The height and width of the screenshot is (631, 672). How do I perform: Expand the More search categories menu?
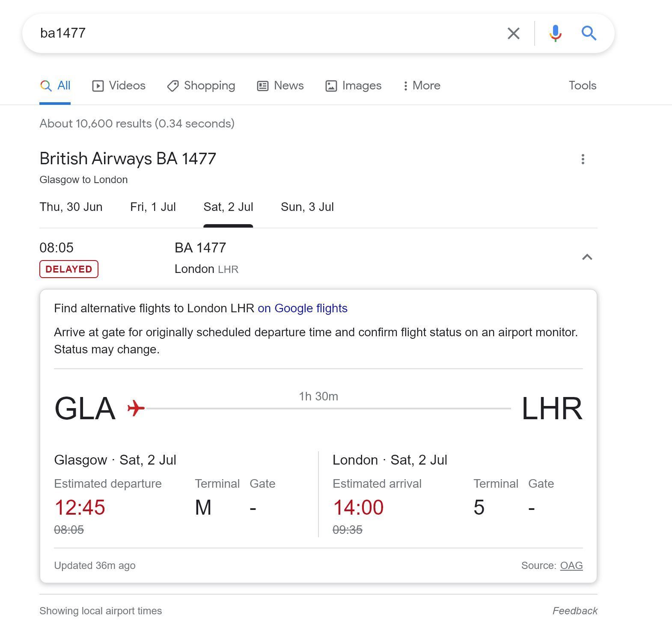422,86
